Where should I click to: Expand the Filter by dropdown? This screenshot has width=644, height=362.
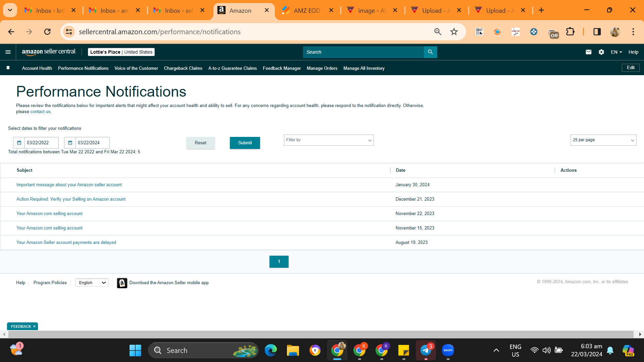[329, 140]
